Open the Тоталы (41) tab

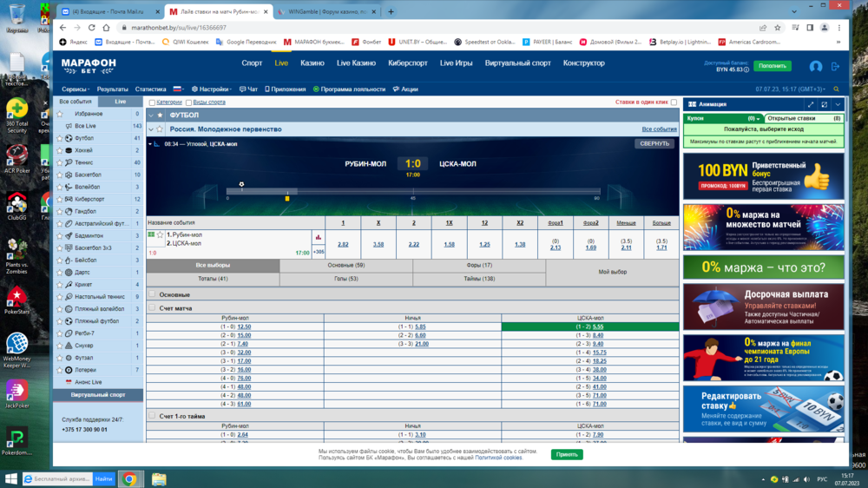213,279
